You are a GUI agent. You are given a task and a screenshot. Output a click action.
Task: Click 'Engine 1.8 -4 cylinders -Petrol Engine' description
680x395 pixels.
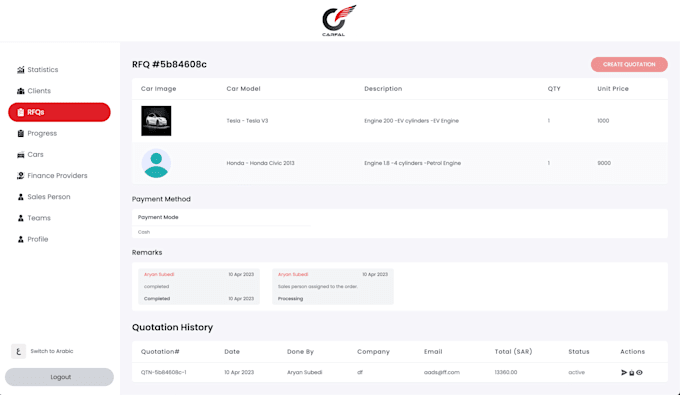pos(412,163)
